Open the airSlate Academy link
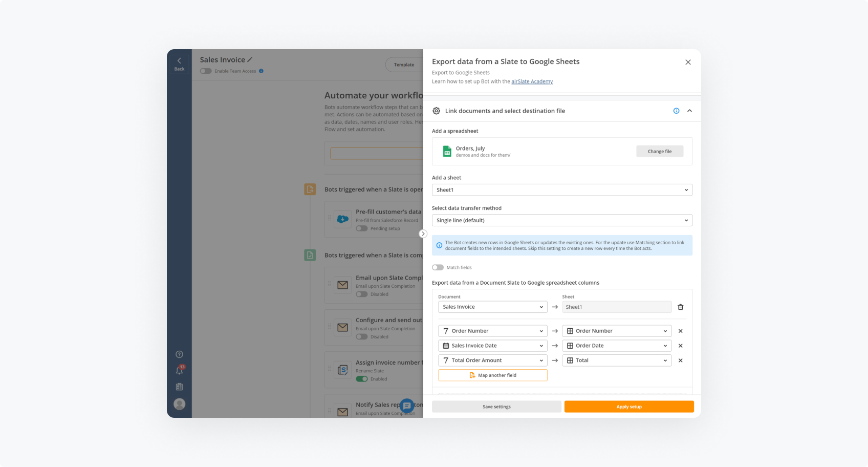The width and height of the screenshot is (868, 467). (x=532, y=81)
